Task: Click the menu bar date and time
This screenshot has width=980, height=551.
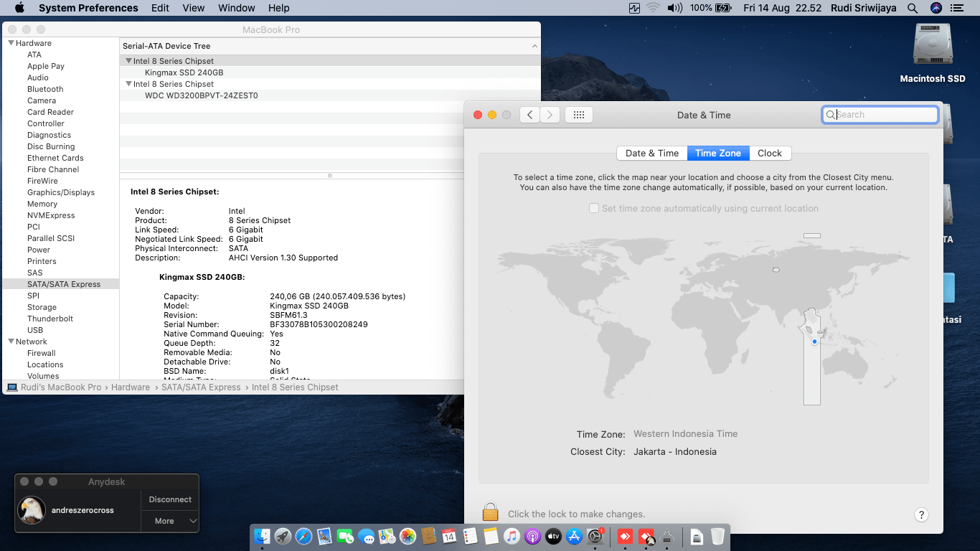Action: (x=783, y=8)
